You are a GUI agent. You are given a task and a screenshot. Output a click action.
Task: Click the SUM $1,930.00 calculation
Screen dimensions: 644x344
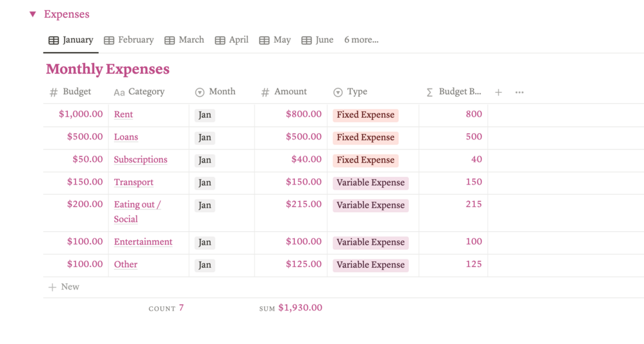click(291, 308)
